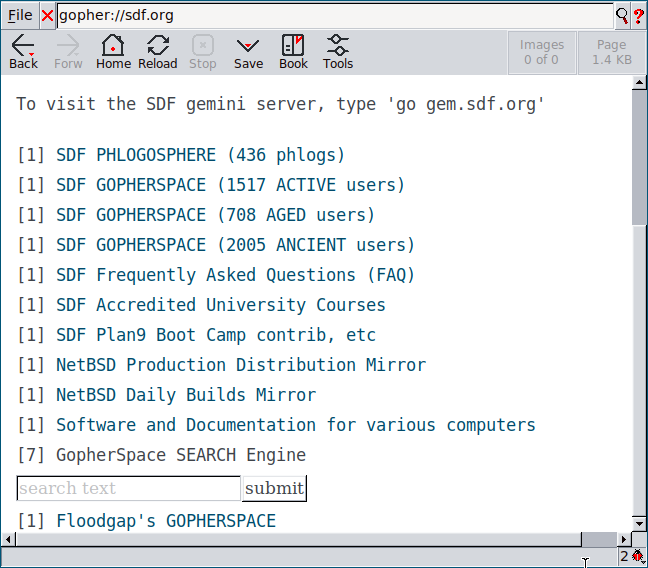
Task: Open the File menu
Action: pyautogui.click(x=20, y=16)
